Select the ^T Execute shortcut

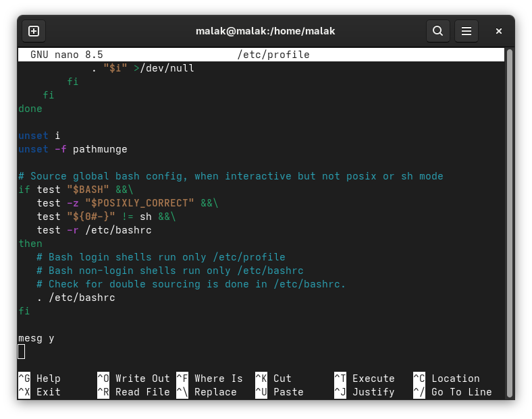(x=365, y=379)
